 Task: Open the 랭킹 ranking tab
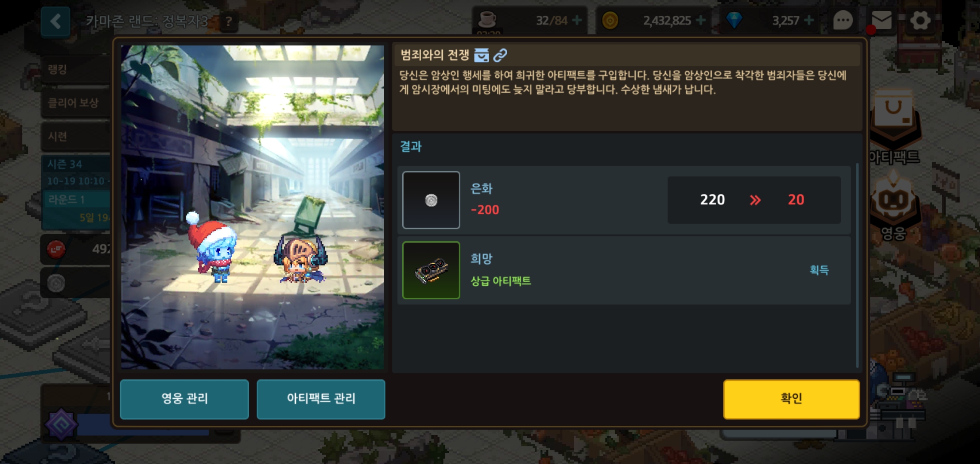point(76,69)
